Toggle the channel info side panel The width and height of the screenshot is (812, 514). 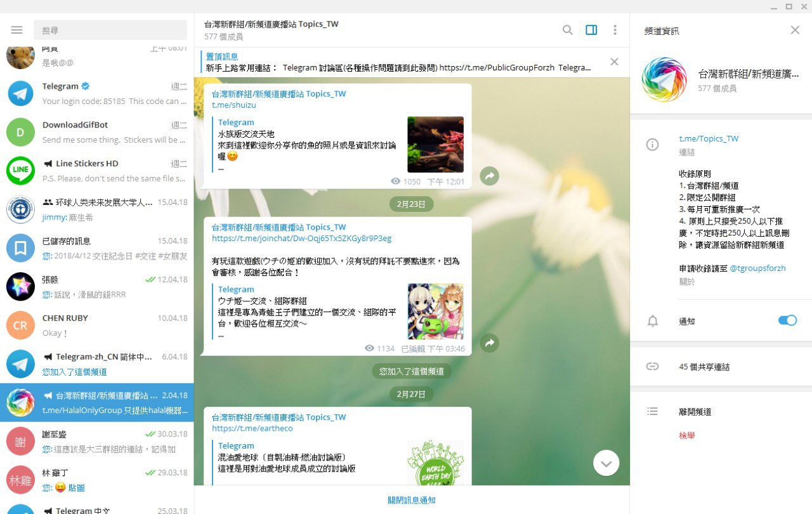pos(591,30)
